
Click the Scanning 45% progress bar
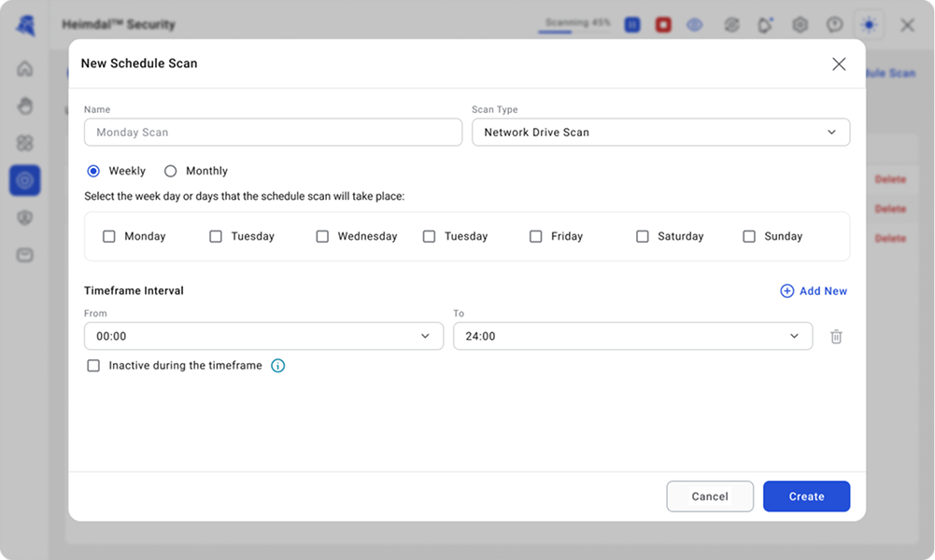coord(574,32)
